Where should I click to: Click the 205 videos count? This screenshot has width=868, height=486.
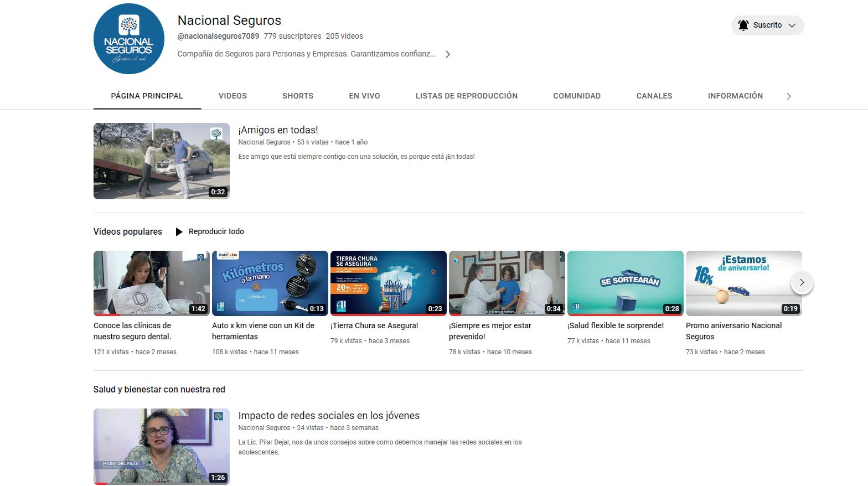point(344,36)
